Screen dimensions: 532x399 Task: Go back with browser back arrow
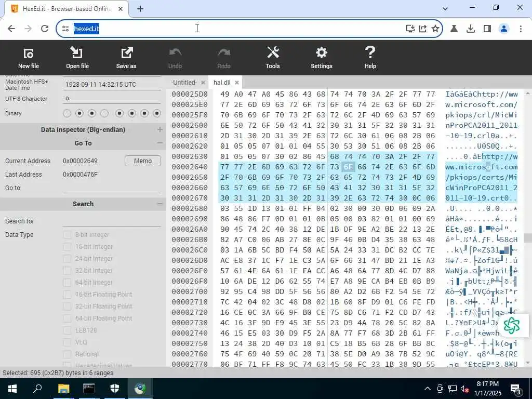11,29
